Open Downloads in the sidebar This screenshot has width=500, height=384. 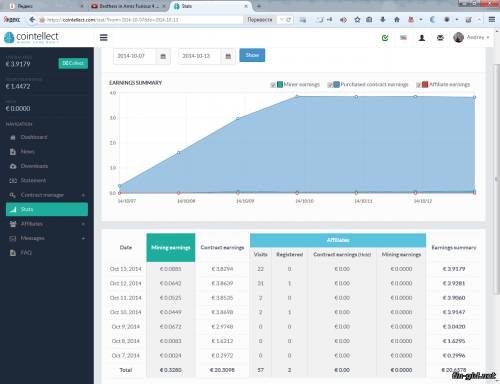(x=34, y=166)
